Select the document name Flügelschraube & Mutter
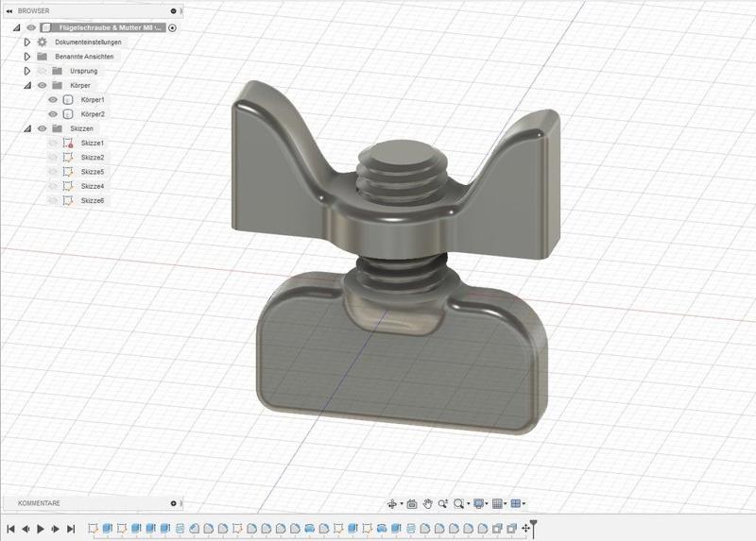Viewport: 756px width, 541px height. tap(110, 28)
